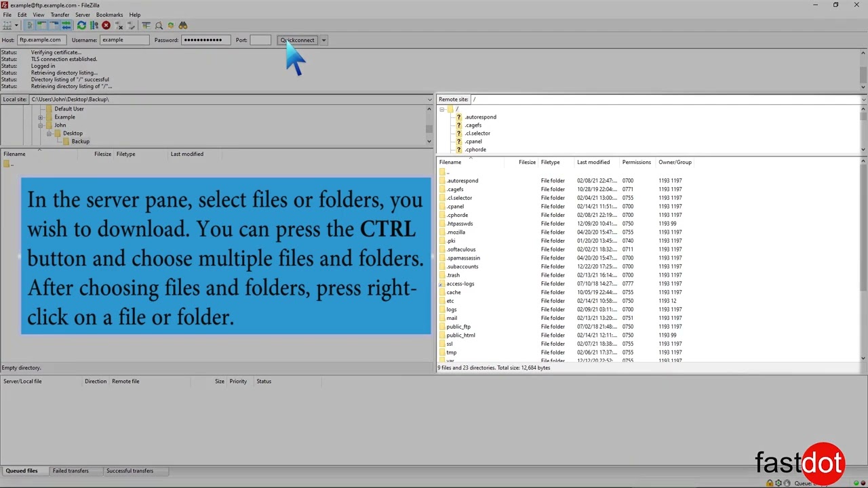Disconnect from the server
This screenshot has width=868, height=488.
(119, 25)
